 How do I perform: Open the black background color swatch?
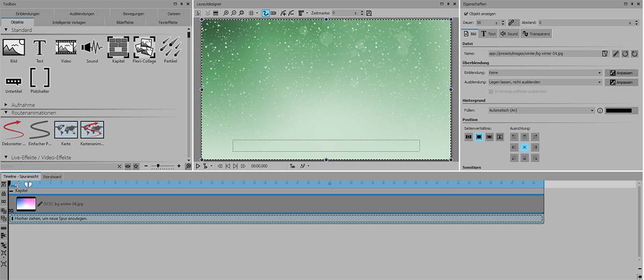coord(621,111)
